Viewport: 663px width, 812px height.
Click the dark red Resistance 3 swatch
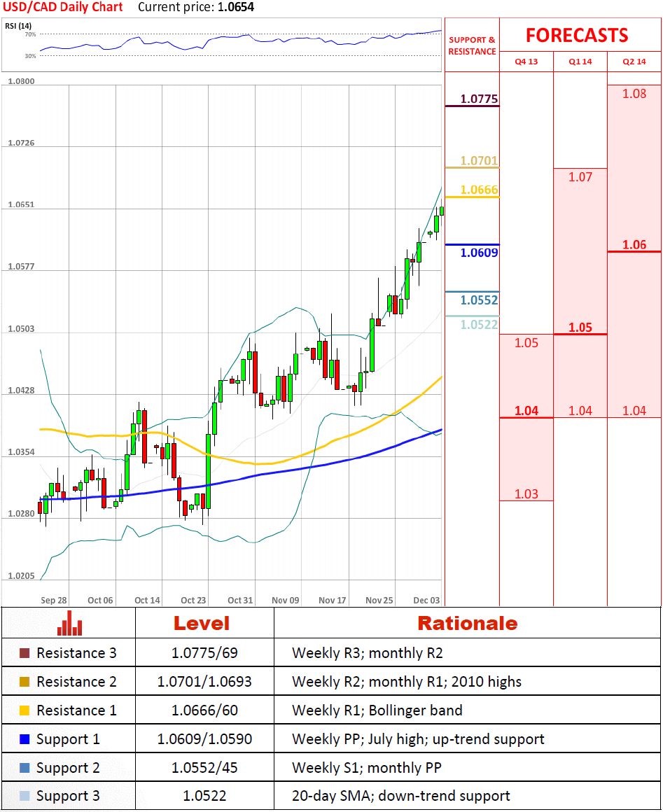25,653
